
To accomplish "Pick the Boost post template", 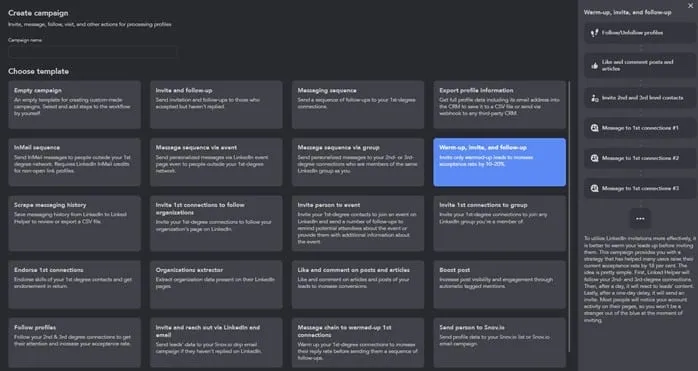I will [x=499, y=285].
